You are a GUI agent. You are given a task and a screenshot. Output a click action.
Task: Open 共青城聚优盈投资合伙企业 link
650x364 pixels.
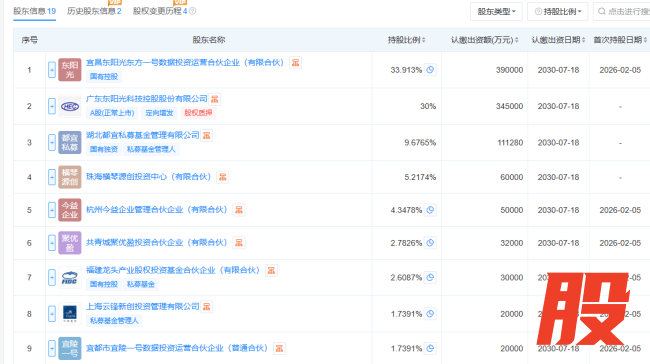(157, 243)
